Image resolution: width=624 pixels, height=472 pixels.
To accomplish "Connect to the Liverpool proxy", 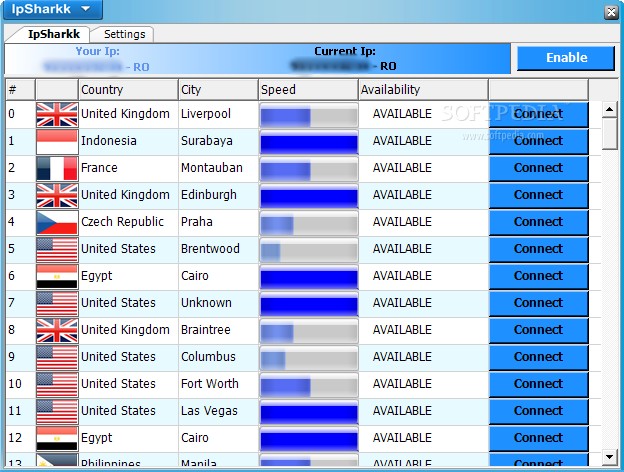I will pos(538,114).
